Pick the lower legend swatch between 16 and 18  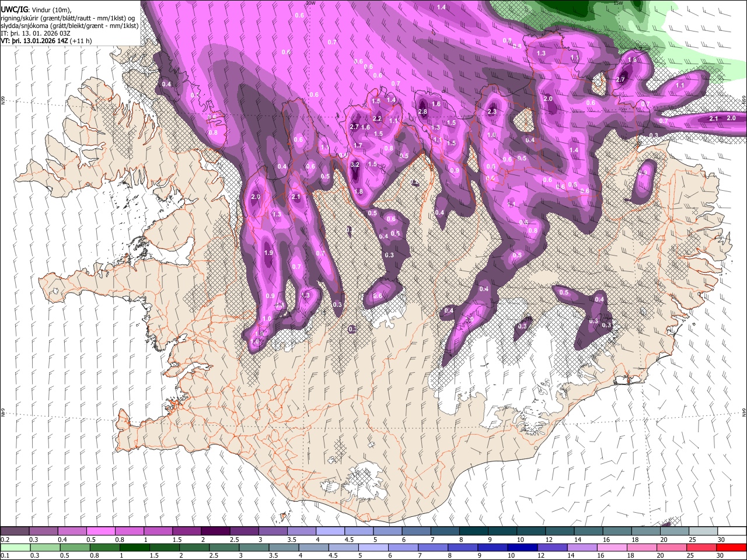pos(613,547)
